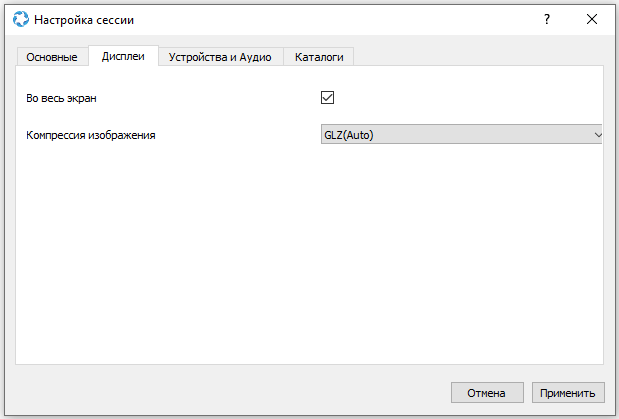This screenshot has width=619, height=419.
Task: Open the Устройства и Аудио tab
Action: coord(220,57)
